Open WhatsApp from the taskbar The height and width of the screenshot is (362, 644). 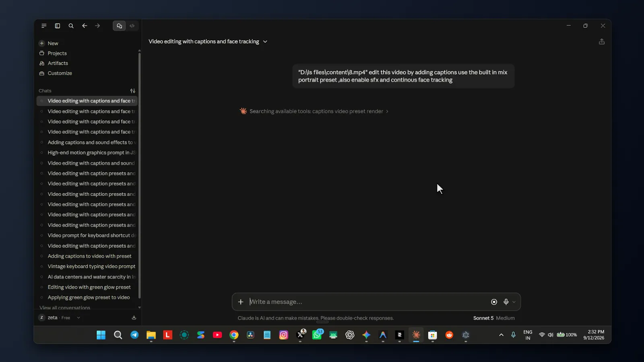click(317, 335)
